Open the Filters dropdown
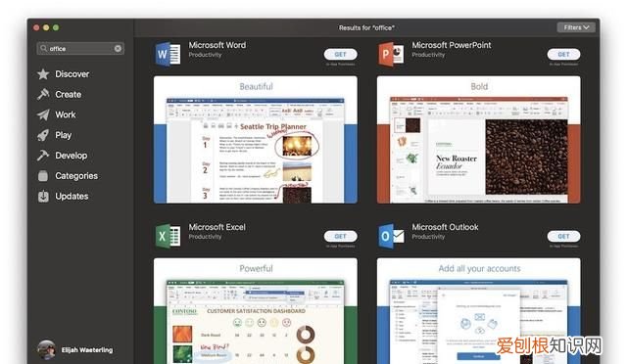 pyautogui.click(x=576, y=27)
